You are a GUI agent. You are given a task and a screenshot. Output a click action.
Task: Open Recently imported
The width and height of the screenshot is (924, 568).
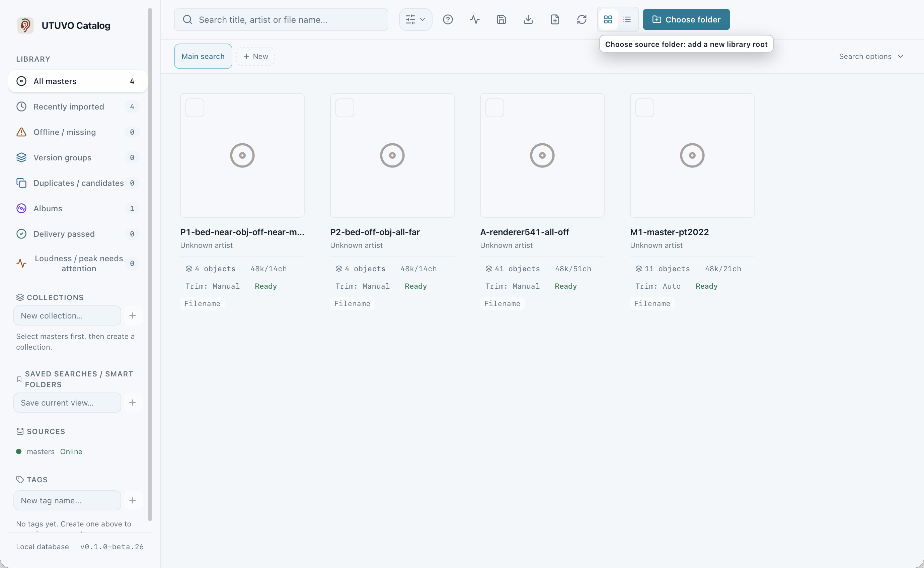78,107
